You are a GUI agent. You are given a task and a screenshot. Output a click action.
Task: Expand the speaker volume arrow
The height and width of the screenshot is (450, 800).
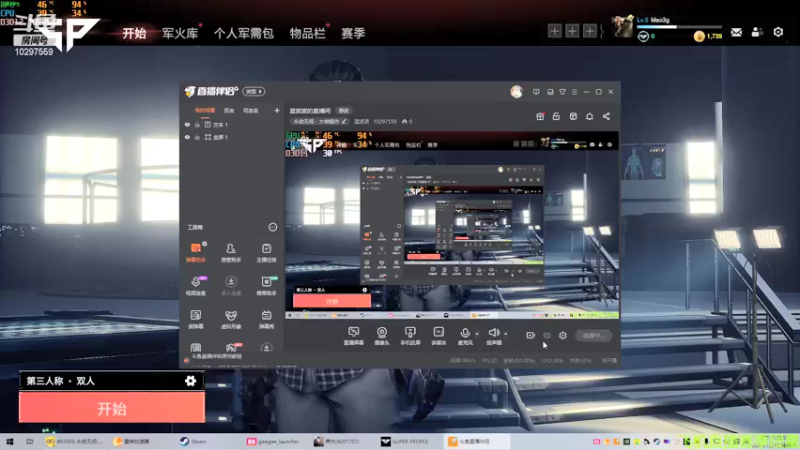[506, 334]
